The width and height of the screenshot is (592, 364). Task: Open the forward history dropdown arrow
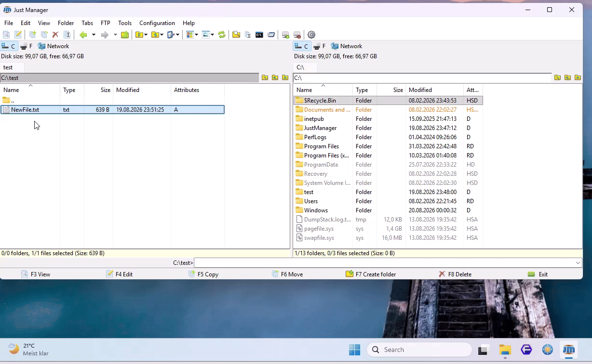(115, 35)
